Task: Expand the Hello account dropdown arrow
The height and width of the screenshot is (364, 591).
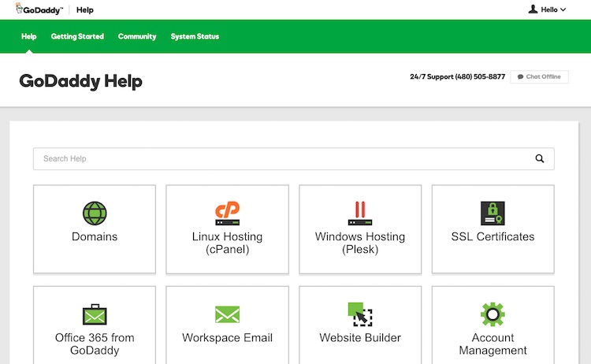Action: tap(563, 9)
